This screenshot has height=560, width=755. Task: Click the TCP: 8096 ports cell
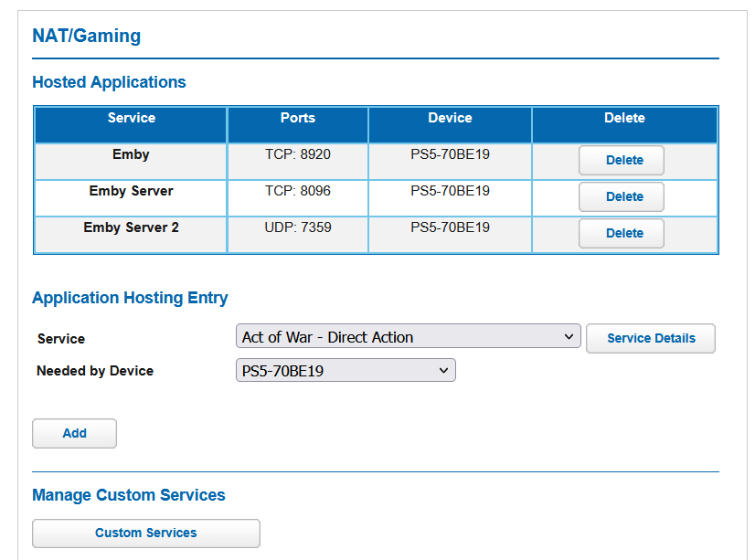(298, 191)
